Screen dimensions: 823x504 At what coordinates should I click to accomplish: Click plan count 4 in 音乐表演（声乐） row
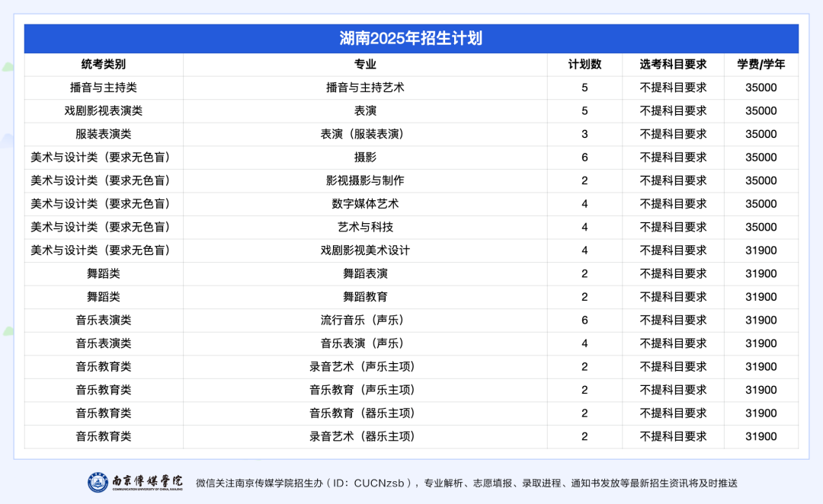coord(584,343)
